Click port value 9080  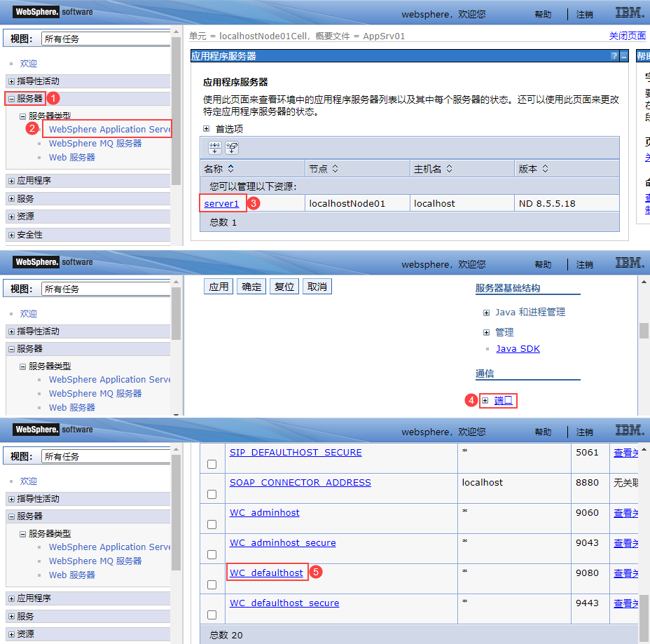tap(587, 573)
